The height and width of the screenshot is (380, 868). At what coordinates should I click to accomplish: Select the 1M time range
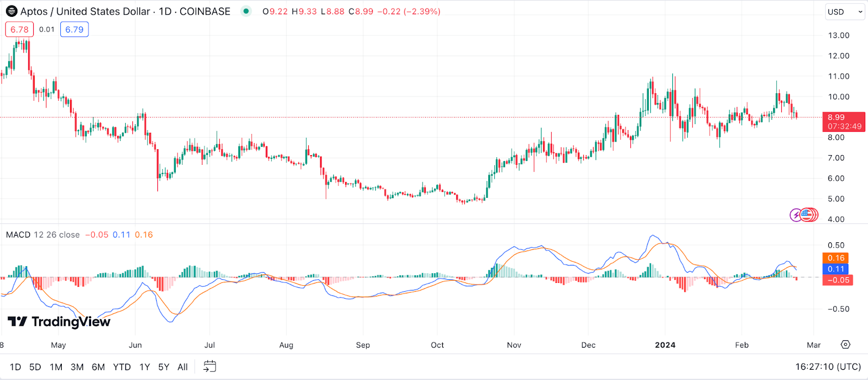coord(56,367)
